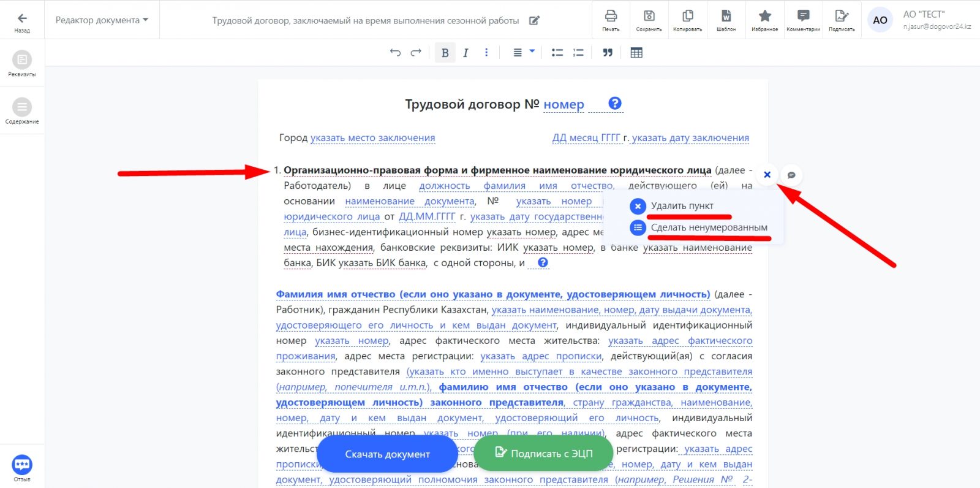Click the Фамилия имя отчество employee field

(493, 294)
